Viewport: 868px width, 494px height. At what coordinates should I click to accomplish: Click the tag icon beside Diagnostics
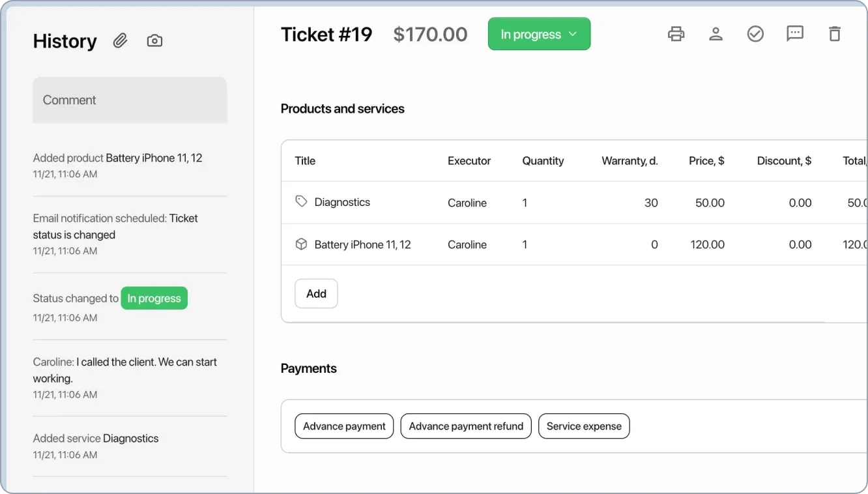click(300, 201)
